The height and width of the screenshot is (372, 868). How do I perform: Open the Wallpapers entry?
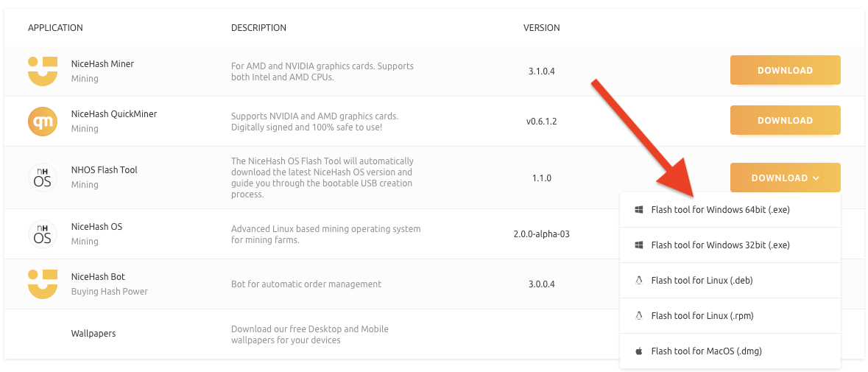[x=93, y=334]
